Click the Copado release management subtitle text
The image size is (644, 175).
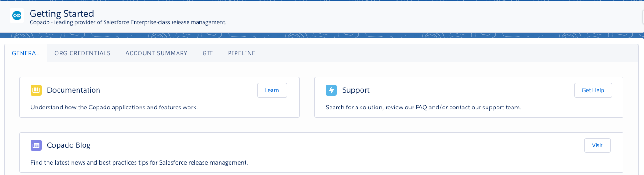coord(128,22)
